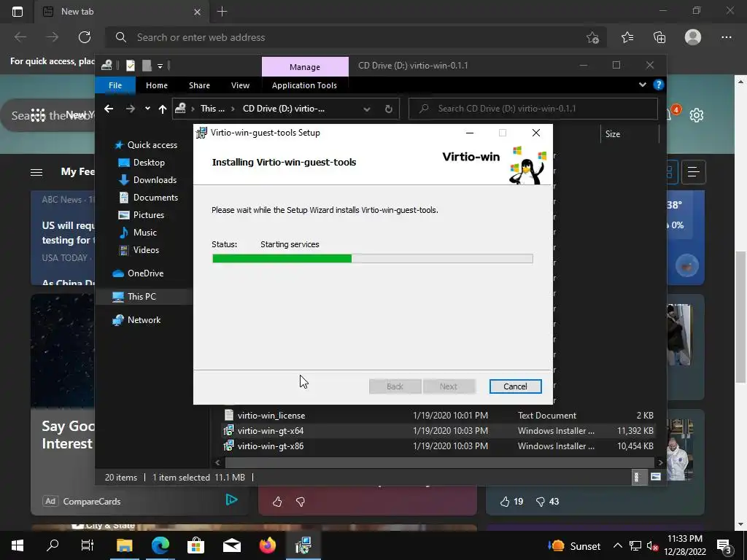The width and height of the screenshot is (747, 560).
Task: Open a new Edge tab
Action: point(222,12)
